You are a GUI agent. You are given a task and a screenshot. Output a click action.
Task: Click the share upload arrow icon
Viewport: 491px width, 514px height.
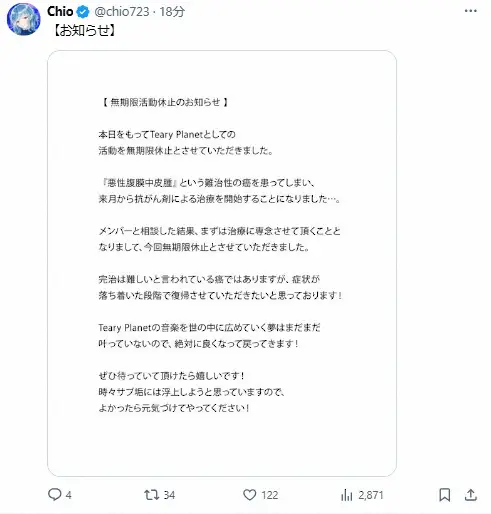click(x=470, y=495)
